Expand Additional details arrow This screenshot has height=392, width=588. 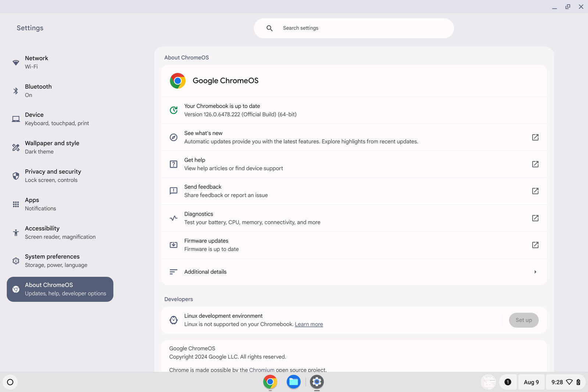click(x=535, y=272)
